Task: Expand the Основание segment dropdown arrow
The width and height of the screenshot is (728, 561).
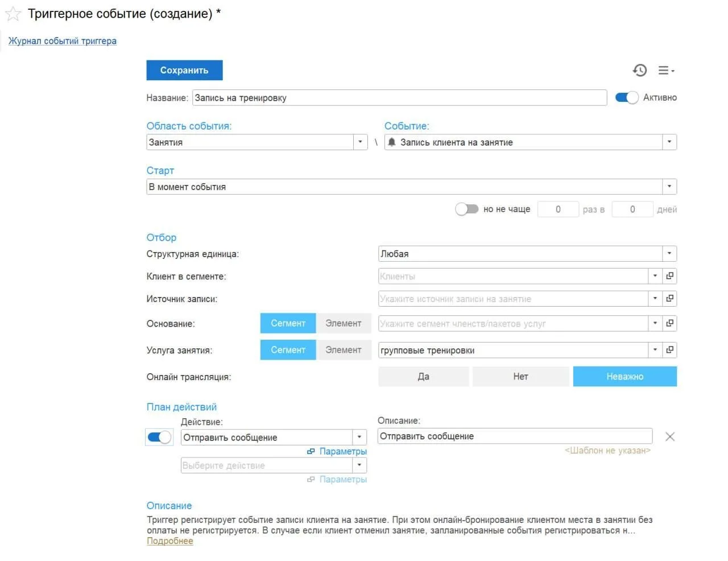Action: point(655,323)
